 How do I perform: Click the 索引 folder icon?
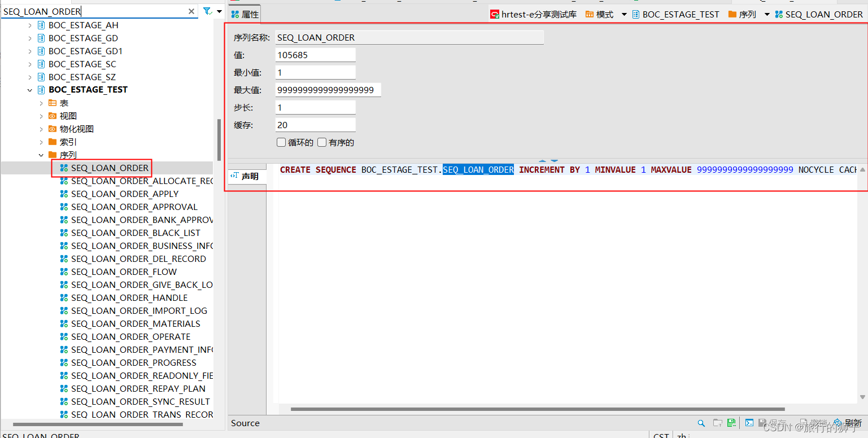[x=53, y=142]
